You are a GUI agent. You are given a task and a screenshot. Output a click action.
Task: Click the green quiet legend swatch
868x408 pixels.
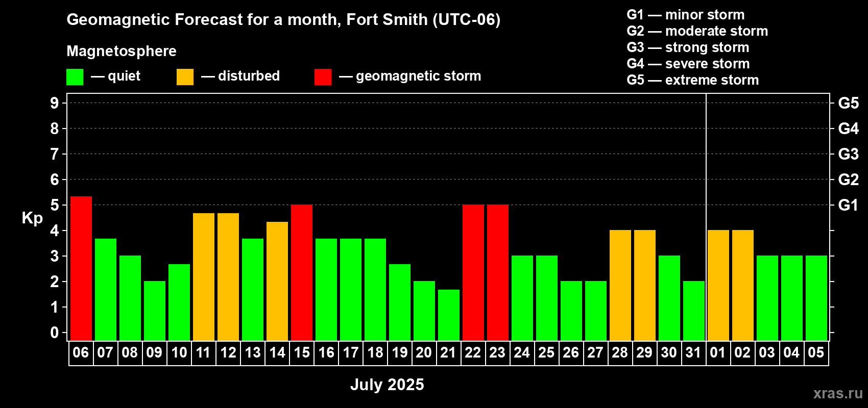tap(75, 77)
